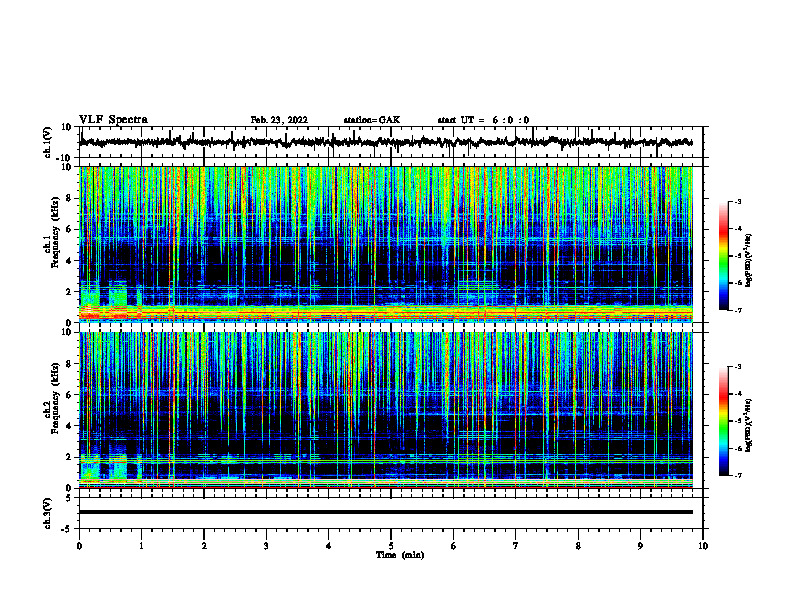Click the time axis tick label "10"
This screenshot has width=792, height=612.
pos(703,546)
